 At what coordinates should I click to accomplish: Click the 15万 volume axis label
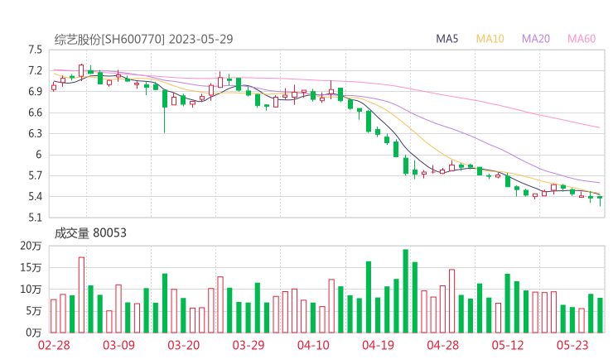[31, 268]
